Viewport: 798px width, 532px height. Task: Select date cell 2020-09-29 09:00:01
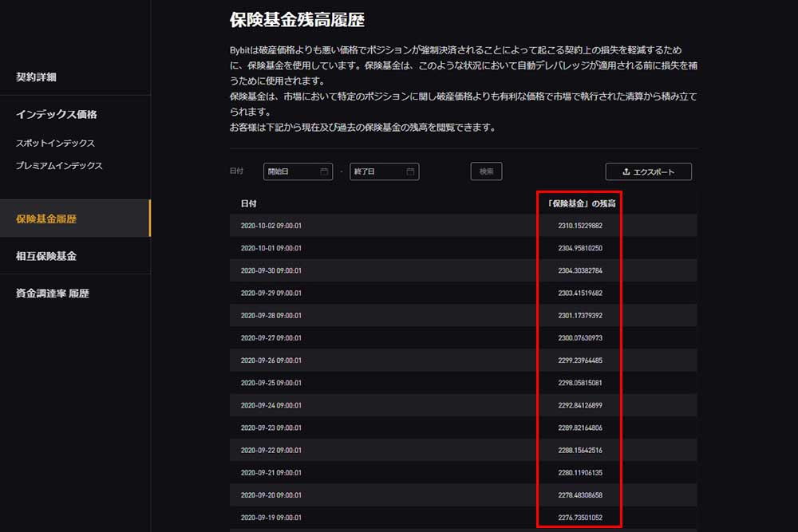point(271,293)
